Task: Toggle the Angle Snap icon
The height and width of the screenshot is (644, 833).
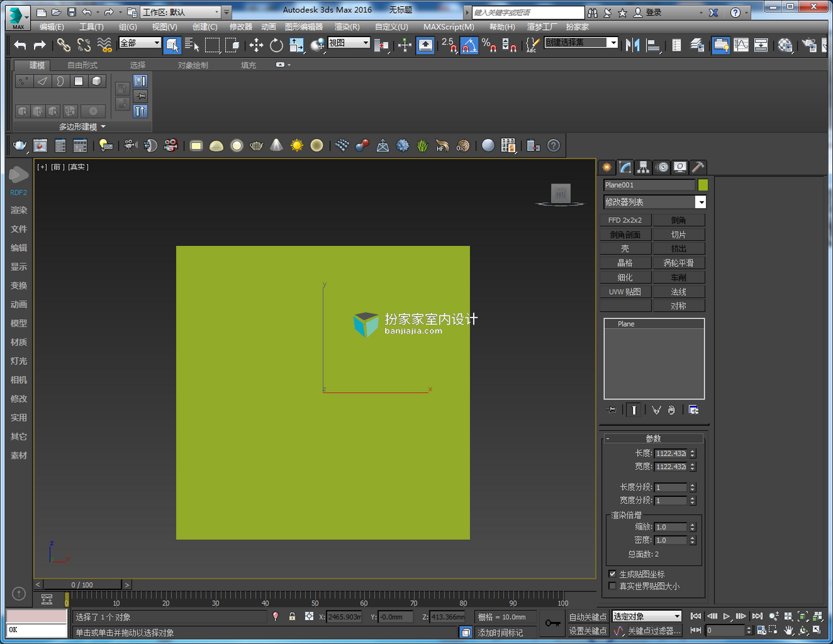Action: click(x=469, y=45)
